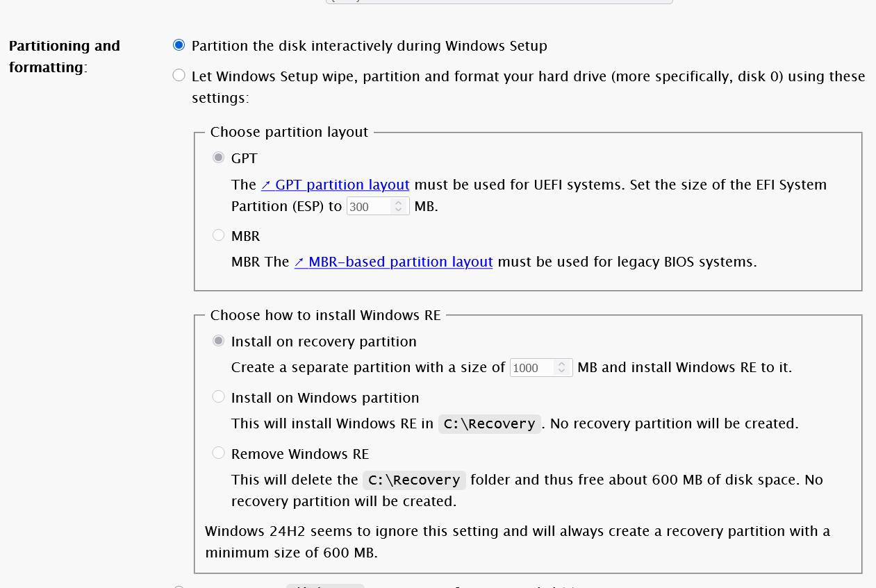Screen dimensions: 876x588
Task: Decrease ESP size with the down arrow
Action: (x=398, y=210)
